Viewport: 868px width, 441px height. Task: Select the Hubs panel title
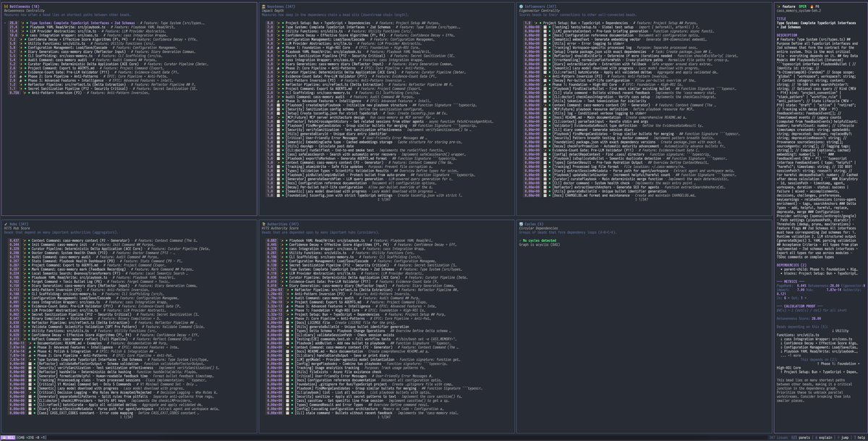tap(20, 224)
